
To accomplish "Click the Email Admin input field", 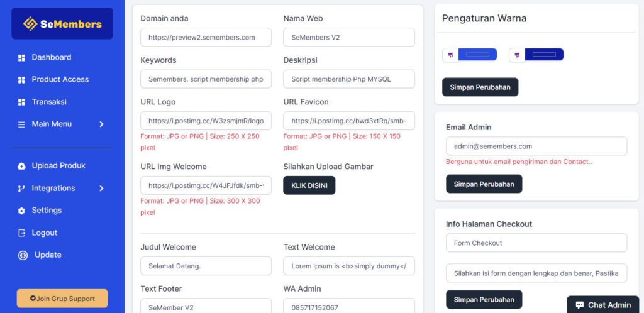I will tap(536, 146).
